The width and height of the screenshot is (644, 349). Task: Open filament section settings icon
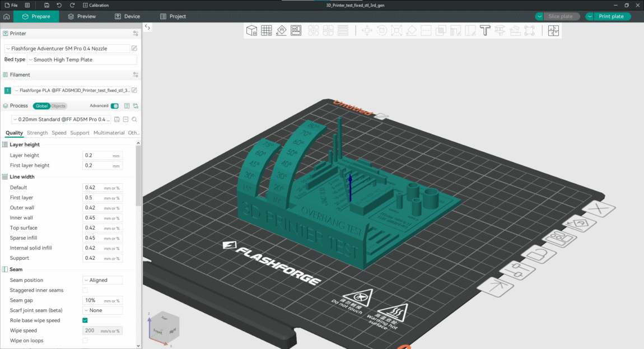[136, 75]
